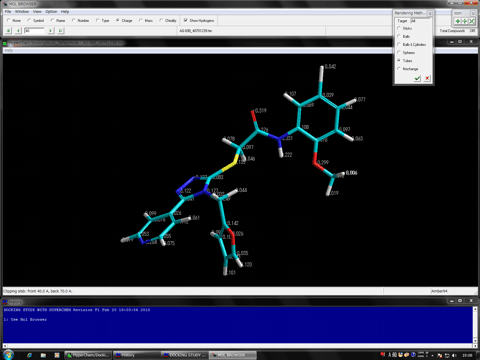Select the Mass label option
Screen dimensions: 480x360
click(x=146, y=21)
